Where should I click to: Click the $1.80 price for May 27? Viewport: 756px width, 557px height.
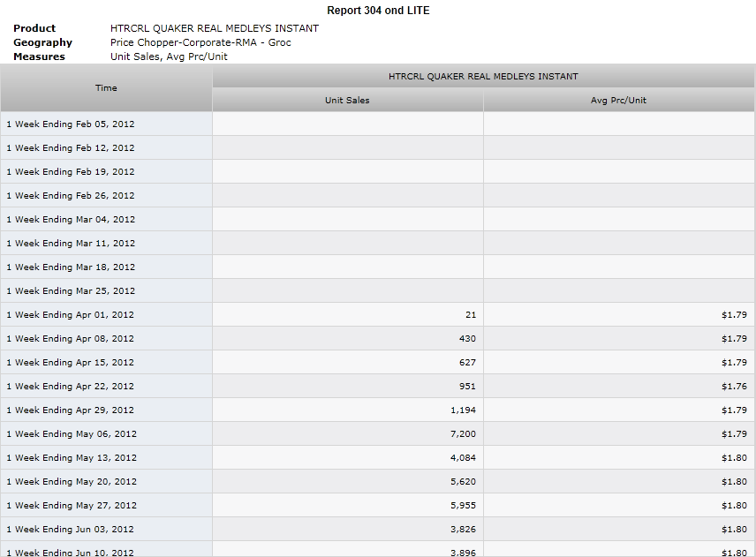(734, 506)
